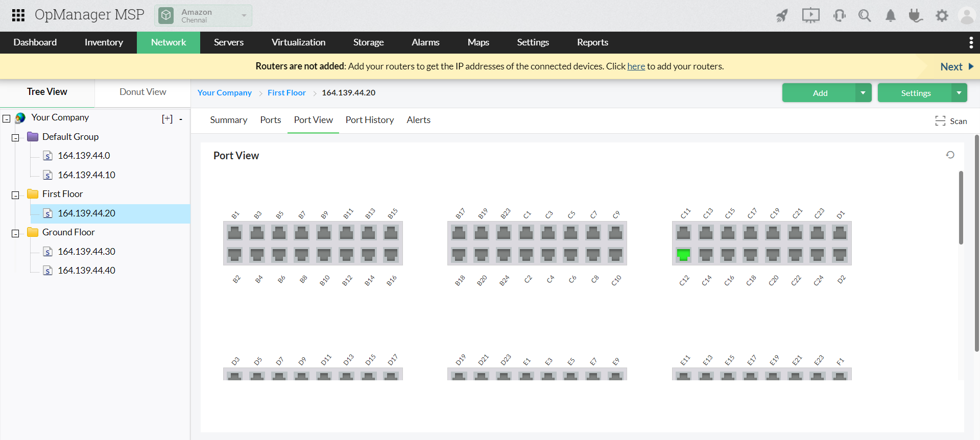Open the Servers menu
Screen dimensions: 980x440
[x=229, y=42]
